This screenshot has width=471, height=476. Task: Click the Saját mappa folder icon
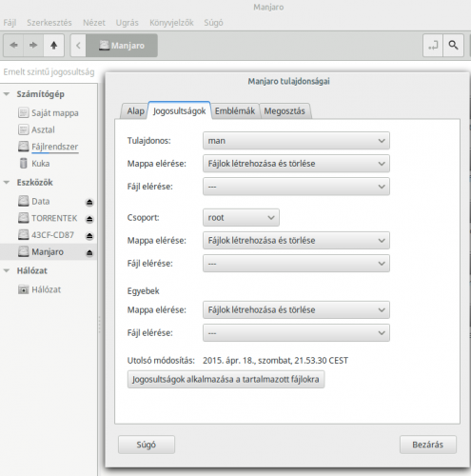[x=24, y=112]
